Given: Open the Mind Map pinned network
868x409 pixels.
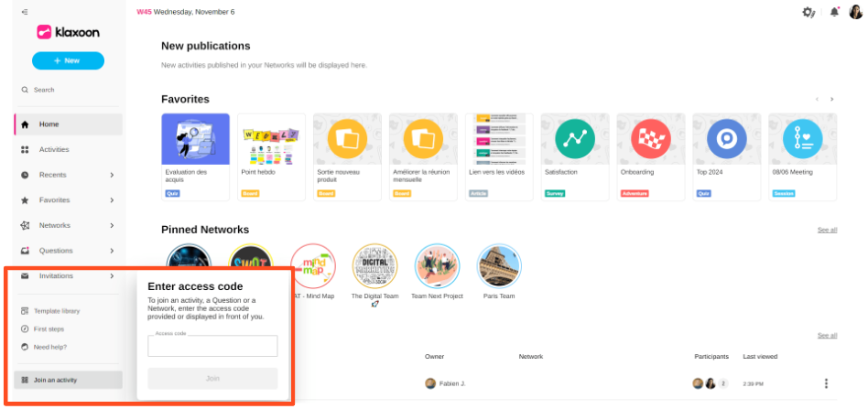Looking at the screenshot, I should coord(313,266).
